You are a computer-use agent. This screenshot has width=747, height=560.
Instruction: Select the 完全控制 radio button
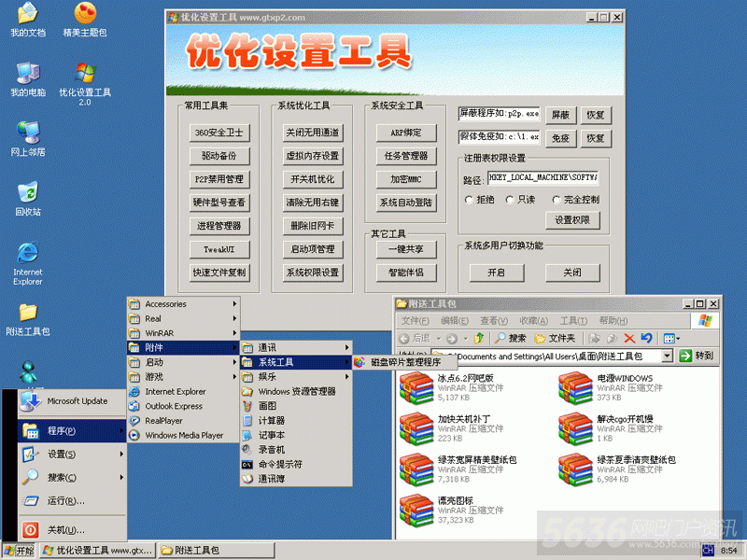tap(556, 200)
